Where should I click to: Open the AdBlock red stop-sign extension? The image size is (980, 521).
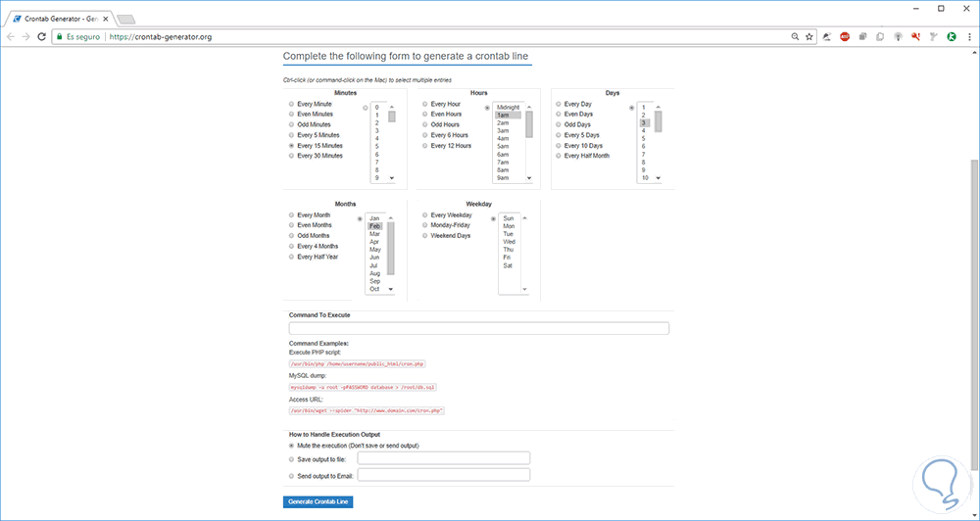click(845, 37)
